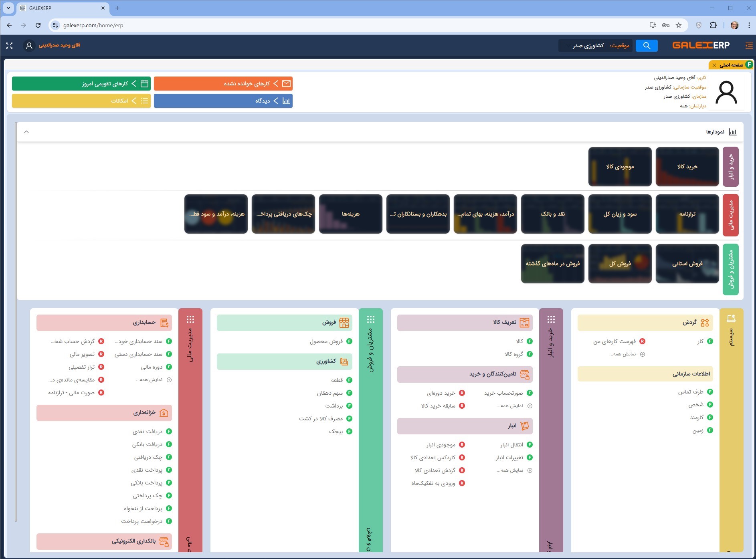Open the درخواست پرداخت link
The image size is (756, 559).
[x=146, y=521]
